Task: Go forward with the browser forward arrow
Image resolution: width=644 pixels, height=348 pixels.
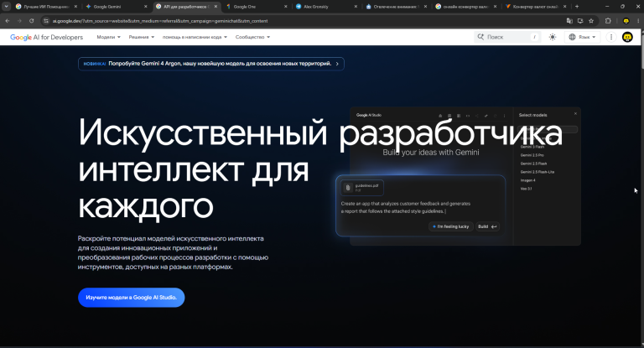Action: tap(19, 20)
